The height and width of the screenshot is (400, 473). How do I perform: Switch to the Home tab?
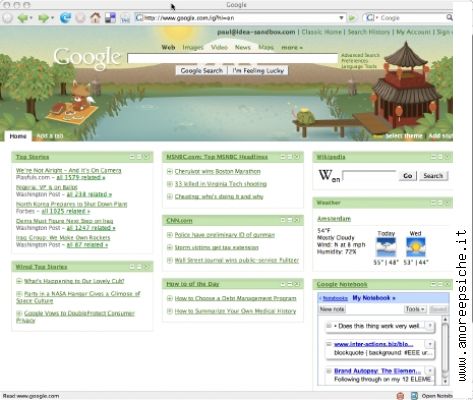(18, 136)
